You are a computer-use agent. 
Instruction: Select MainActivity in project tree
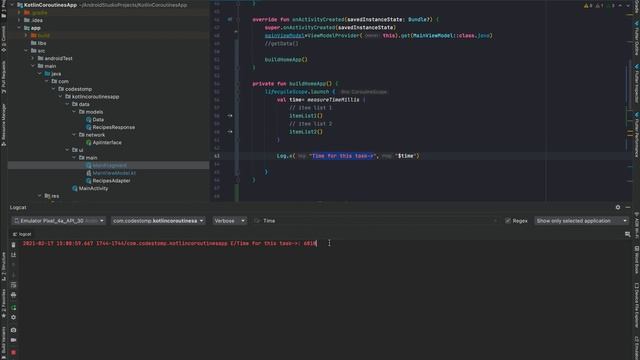pos(90,188)
